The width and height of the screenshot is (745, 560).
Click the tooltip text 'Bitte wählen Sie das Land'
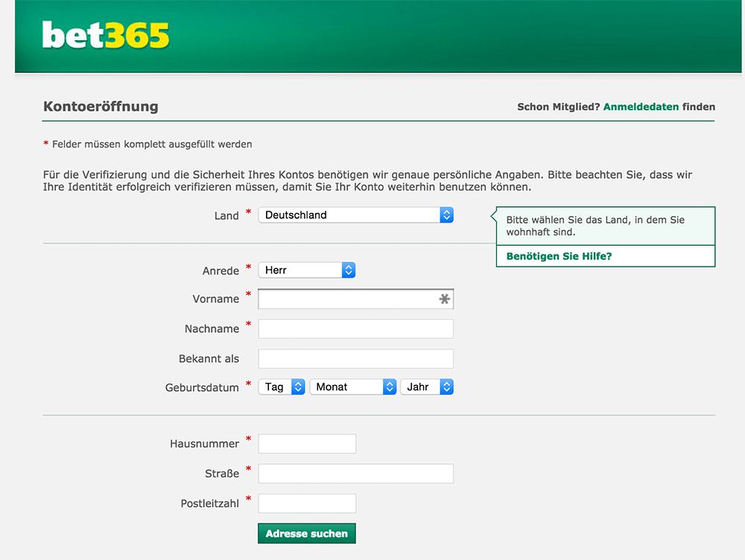[x=595, y=226]
